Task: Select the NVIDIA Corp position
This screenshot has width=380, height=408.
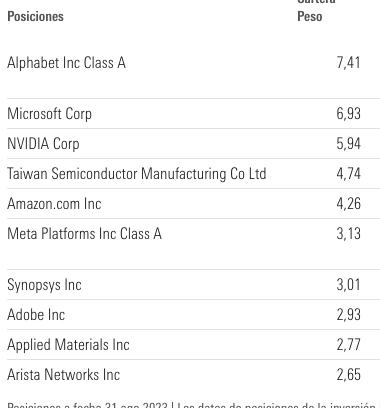Action: coord(43,144)
